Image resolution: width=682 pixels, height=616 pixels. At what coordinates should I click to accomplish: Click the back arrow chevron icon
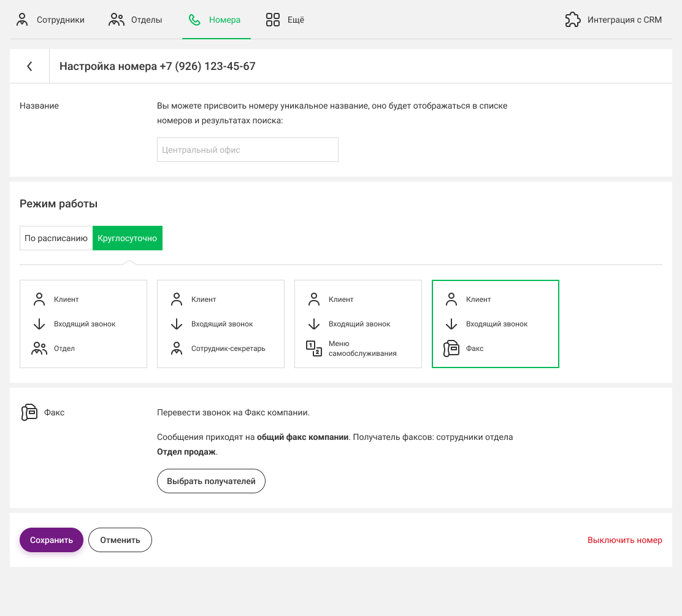29,66
